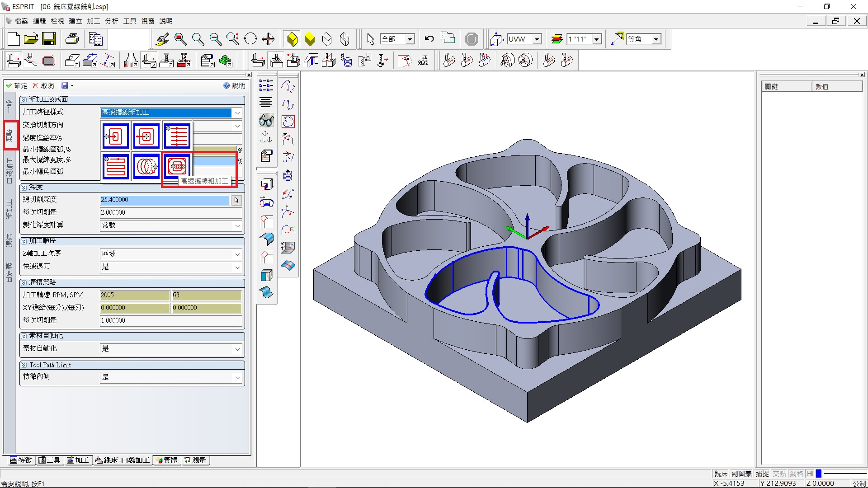The width and height of the screenshot is (868, 488).
Task: Click the blue color swatch in status bar
Action: click(818, 474)
